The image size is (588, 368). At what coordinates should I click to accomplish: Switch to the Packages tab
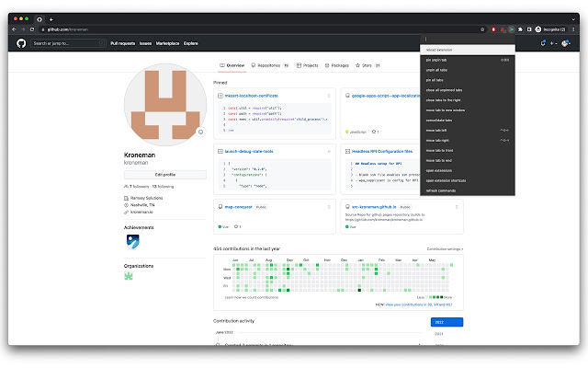(x=337, y=65)
